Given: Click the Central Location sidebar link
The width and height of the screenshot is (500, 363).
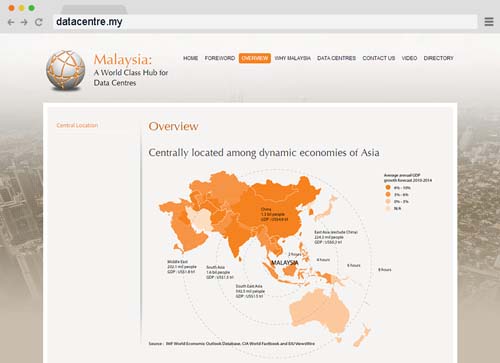Looking at the screenshot, I should pyautogui.click(x=77, y=125).
